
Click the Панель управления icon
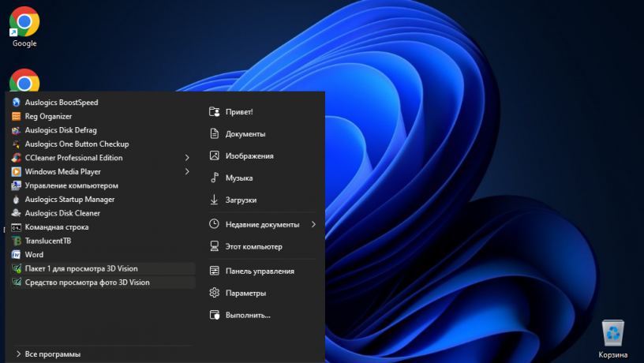(215, 271)
